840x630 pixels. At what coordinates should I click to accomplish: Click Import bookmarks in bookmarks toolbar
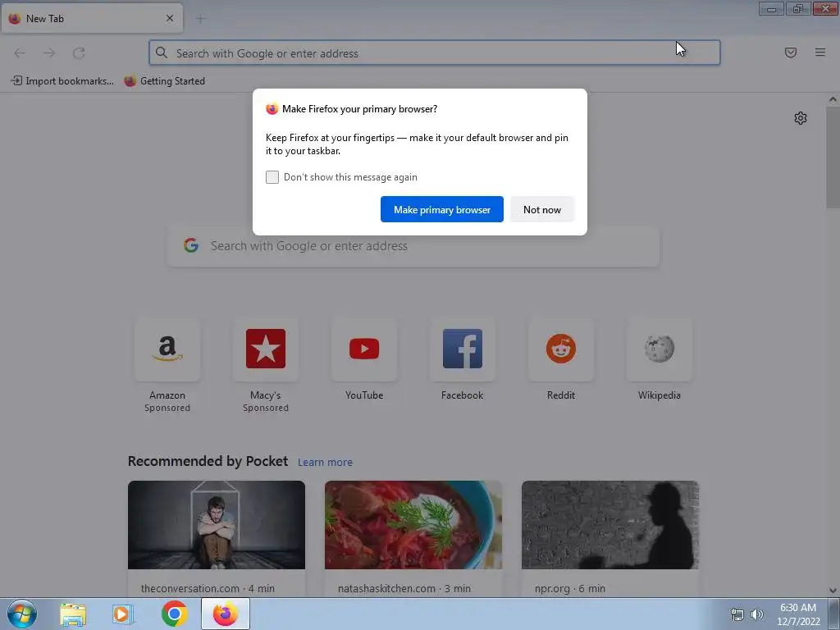point(62,81)
